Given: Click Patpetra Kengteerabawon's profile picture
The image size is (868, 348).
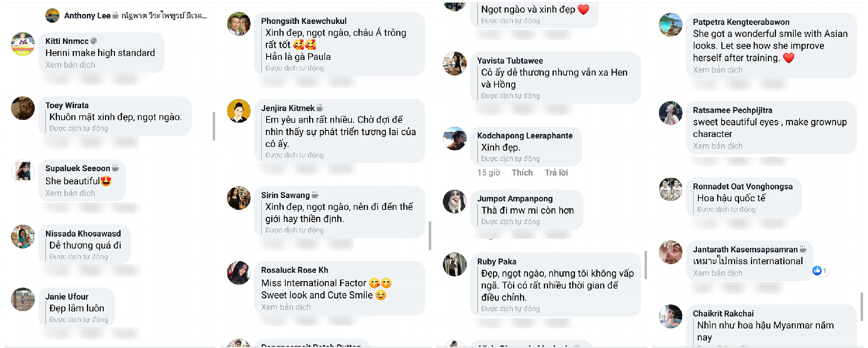Looking at the screenshot, I should (671, 25).
